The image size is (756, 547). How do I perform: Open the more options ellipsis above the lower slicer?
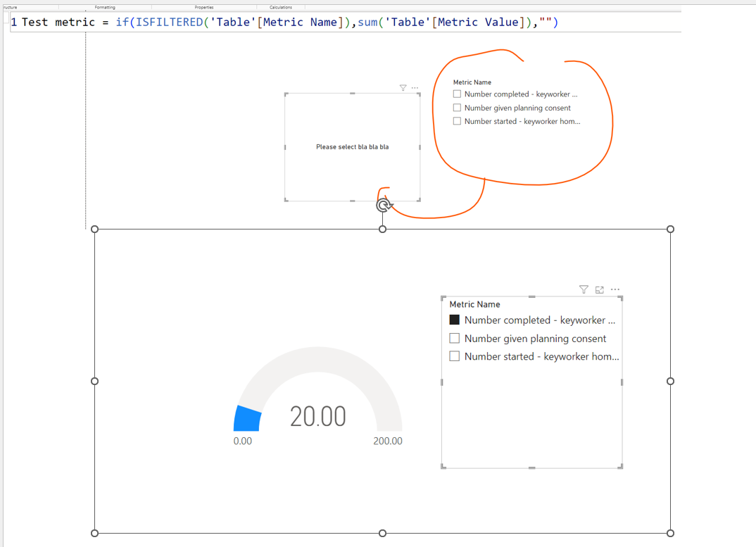tap(615, 289)
